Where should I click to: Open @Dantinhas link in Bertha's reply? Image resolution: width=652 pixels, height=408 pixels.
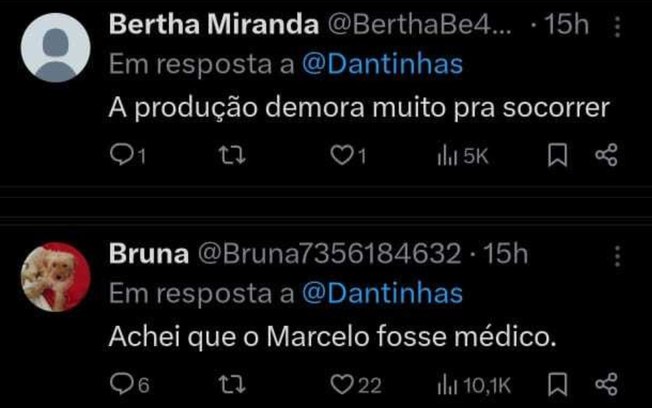click(382, 64)
